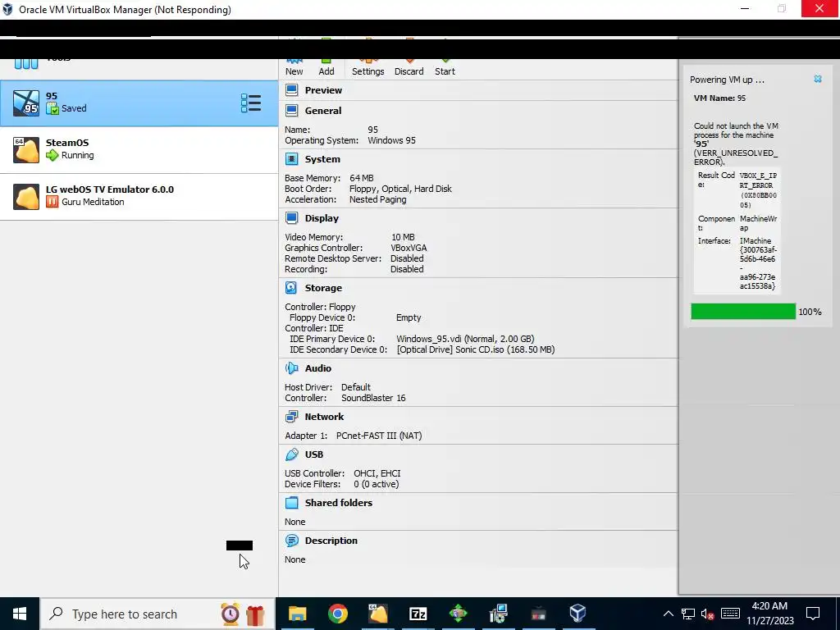Click the Guru Meditation state icon
The image size is (840, 630).
(52, 202)
